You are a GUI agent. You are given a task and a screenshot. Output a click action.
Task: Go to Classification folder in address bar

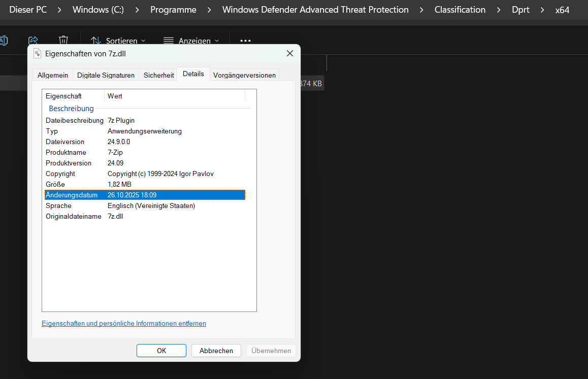point(460,10)
